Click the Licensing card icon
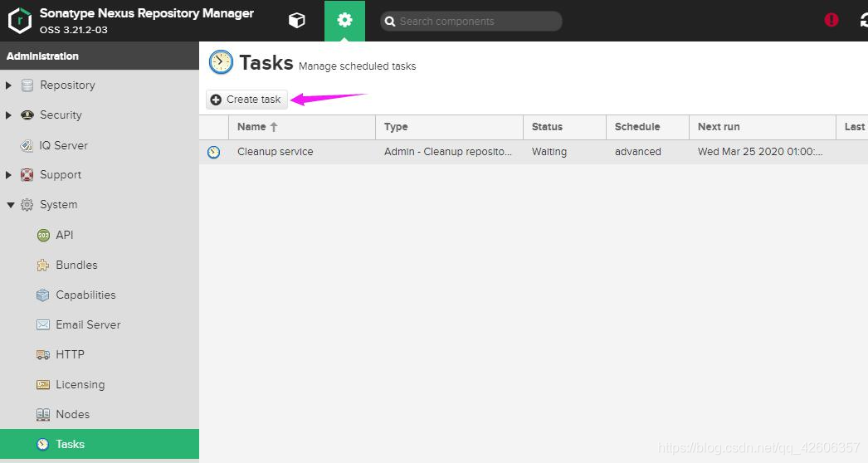868x463 pixels. point(42,384)
